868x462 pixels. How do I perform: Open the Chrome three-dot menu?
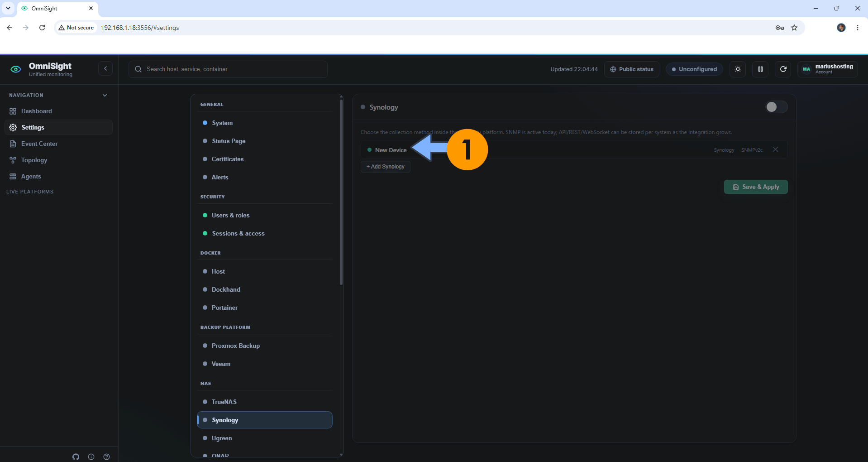pyautogui.click(x=858, y=28)
